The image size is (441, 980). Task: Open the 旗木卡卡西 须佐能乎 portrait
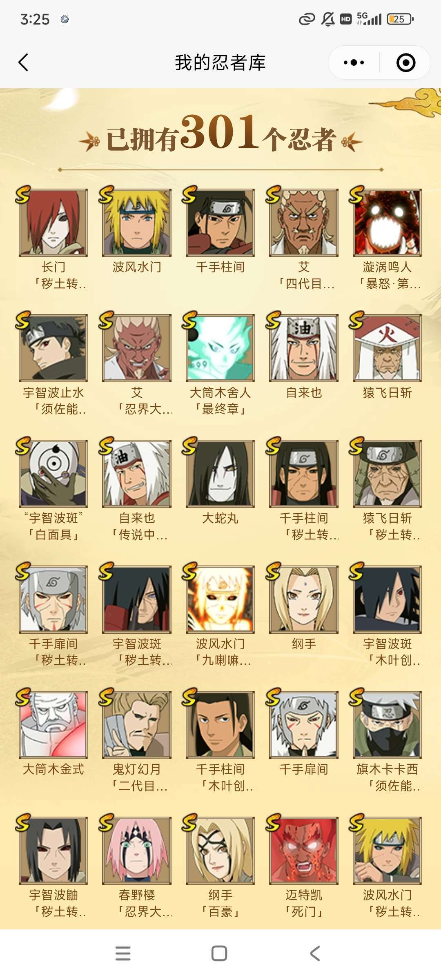point(387,725)
